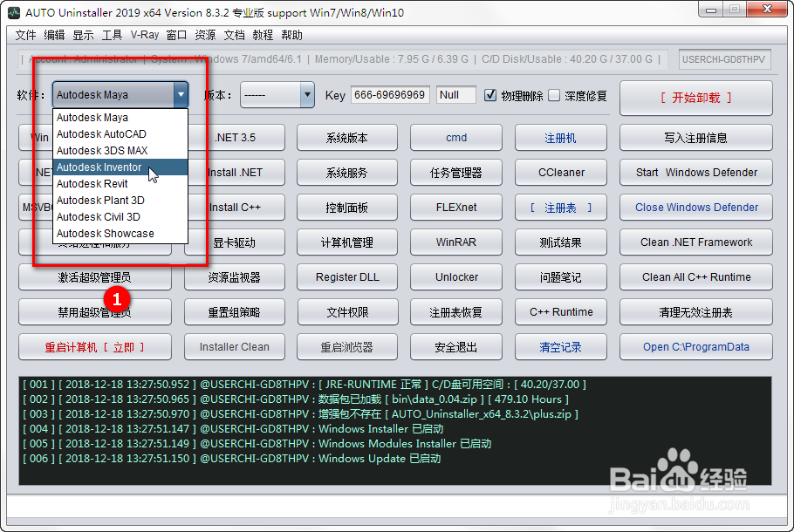The height and width of the screenshot is (532, 794).
Task: Open the 文档 menu
Action: pyautogui.click(x=234, y=35)
